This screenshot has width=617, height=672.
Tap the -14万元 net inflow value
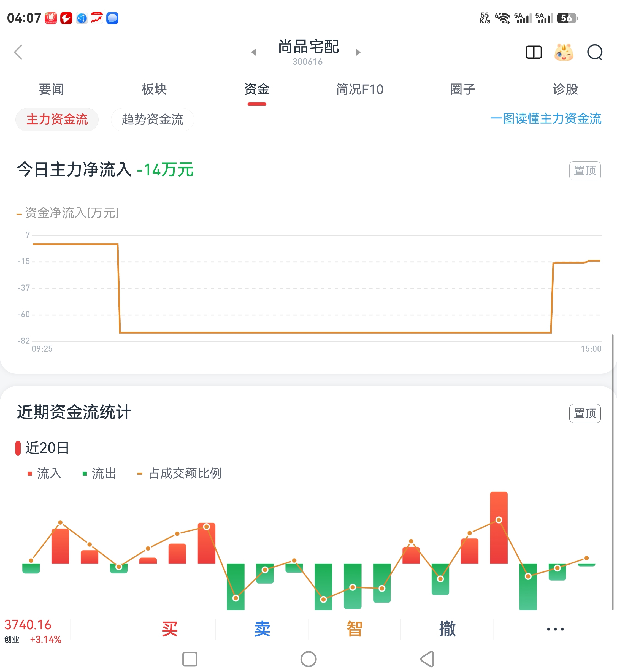[x=165, y=170]
